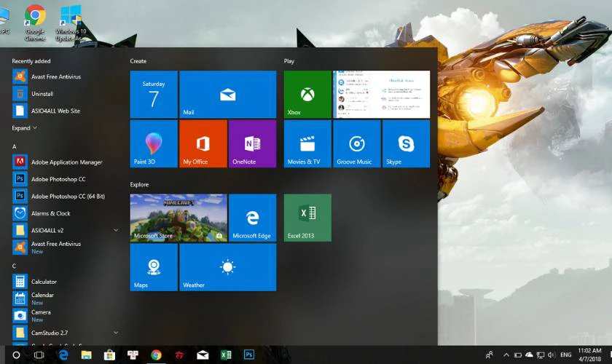Launch the Microsoft Edge tile
Image resolution: width=612 pixels, height=364 pixels.
(x=253, y=218)
